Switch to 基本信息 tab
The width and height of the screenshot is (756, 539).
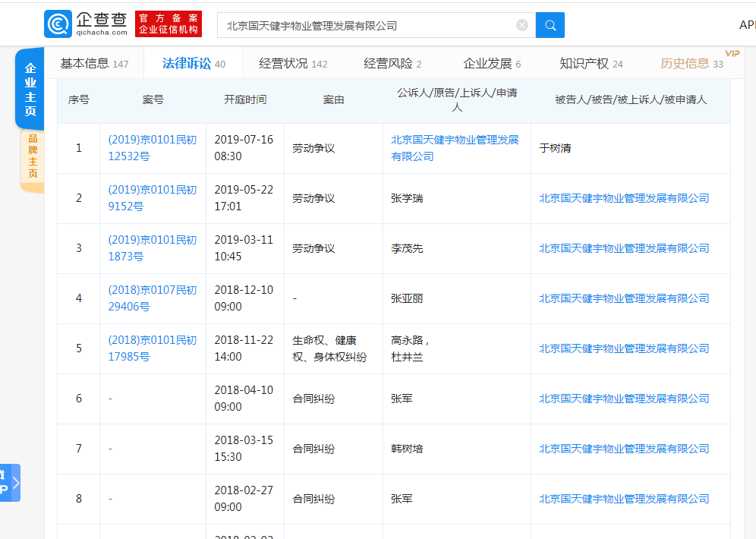94,64
